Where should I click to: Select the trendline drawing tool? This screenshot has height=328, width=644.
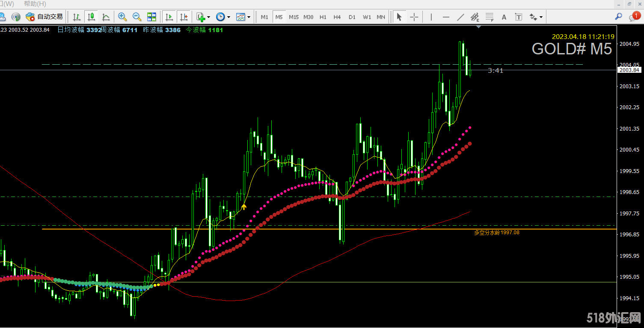460,17
